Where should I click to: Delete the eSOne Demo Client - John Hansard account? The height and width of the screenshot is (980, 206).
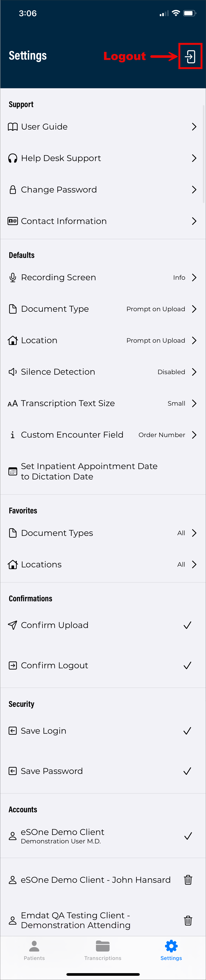tap(188, 880)
